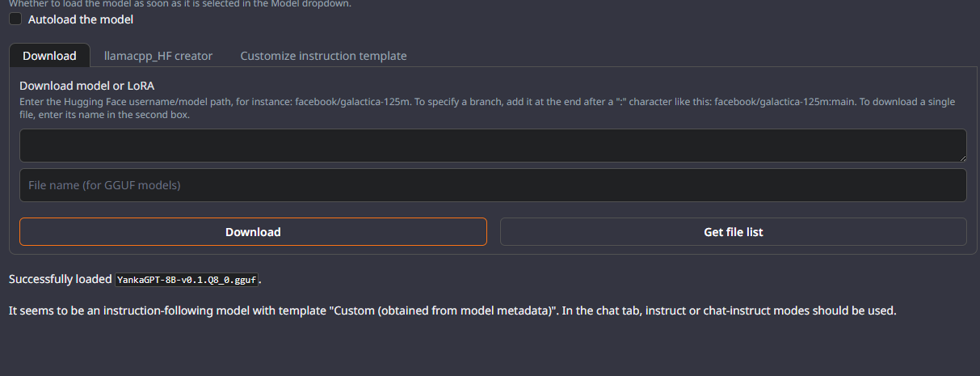Click the File name (for GGUF models) field

(493, 185)
